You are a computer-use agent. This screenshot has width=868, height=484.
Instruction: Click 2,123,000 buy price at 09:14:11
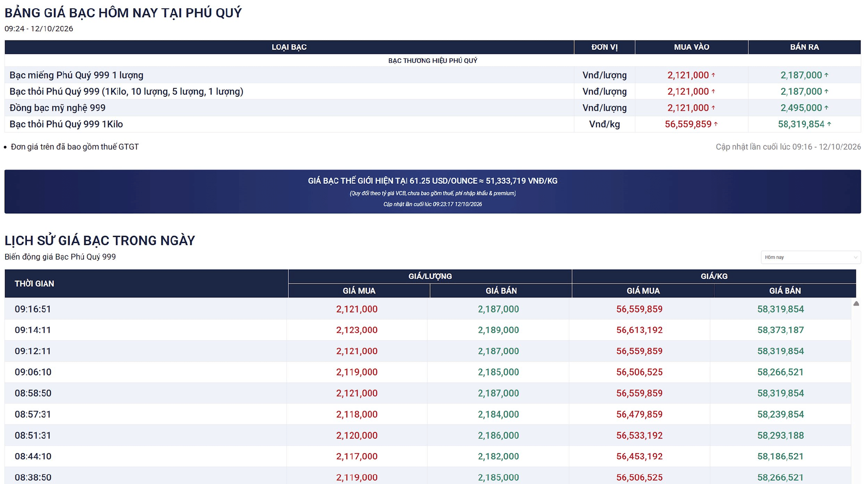click(357, 330)
